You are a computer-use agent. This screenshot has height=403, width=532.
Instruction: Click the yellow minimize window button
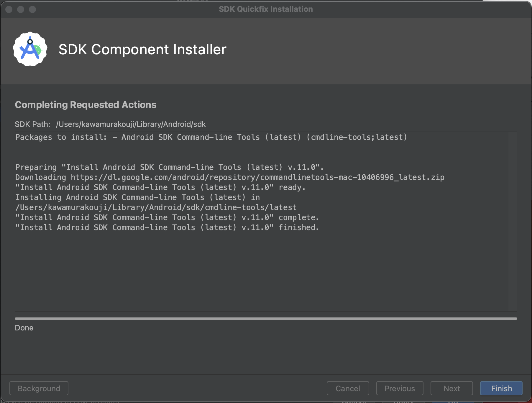(21, 9)
